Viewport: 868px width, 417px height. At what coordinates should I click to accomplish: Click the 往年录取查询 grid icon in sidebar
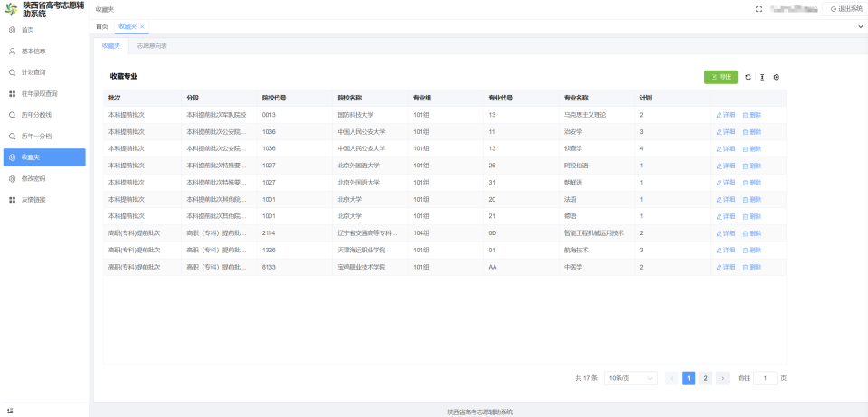pyautogui.click(x=12, y=93)
